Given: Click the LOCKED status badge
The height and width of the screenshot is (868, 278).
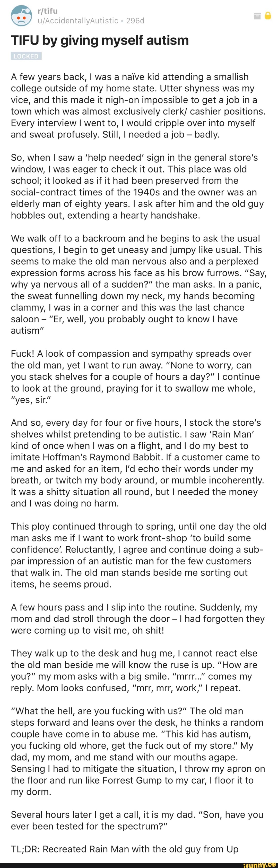Looking at the screenshot, I should click(26, 56).
